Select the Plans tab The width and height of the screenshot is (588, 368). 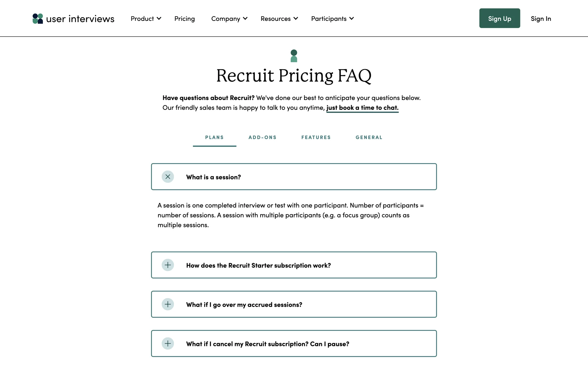click(x=214, y=137)
